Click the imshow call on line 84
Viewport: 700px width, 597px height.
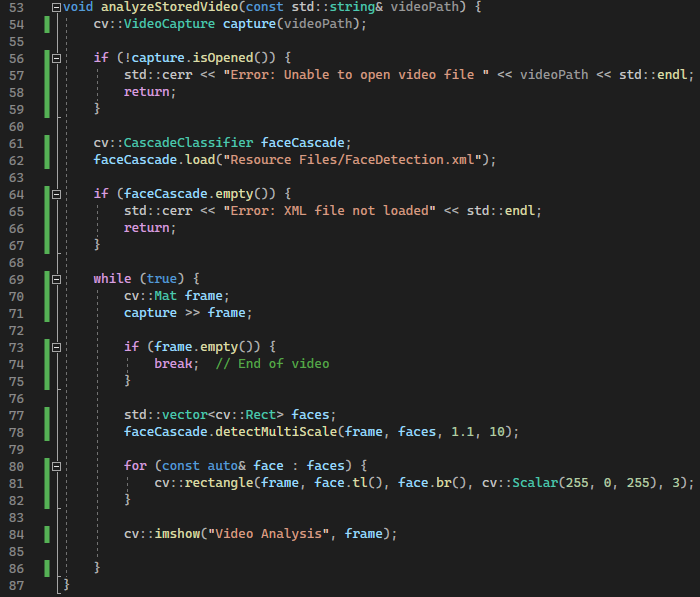click(177, 533)
